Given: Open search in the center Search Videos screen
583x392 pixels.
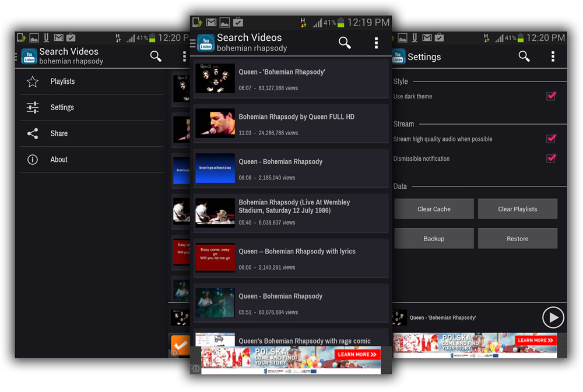Looking at the screenshot, I should coord(345,43).
